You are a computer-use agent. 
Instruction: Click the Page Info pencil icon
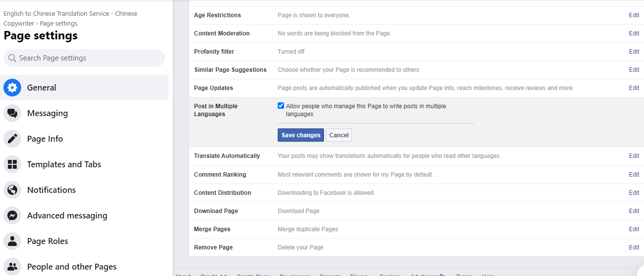(x=12, y=139)
